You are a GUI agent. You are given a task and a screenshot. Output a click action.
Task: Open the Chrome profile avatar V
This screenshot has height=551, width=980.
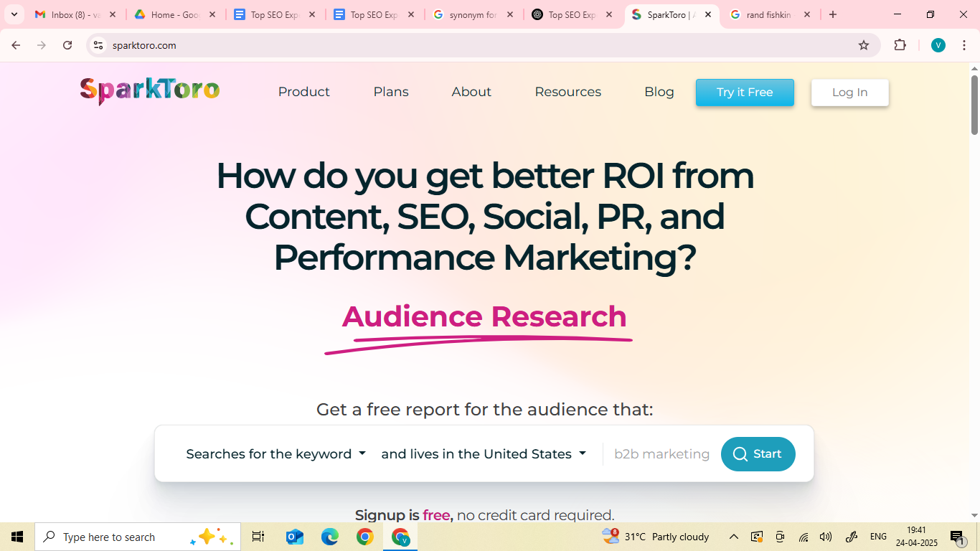click(938, 45)
